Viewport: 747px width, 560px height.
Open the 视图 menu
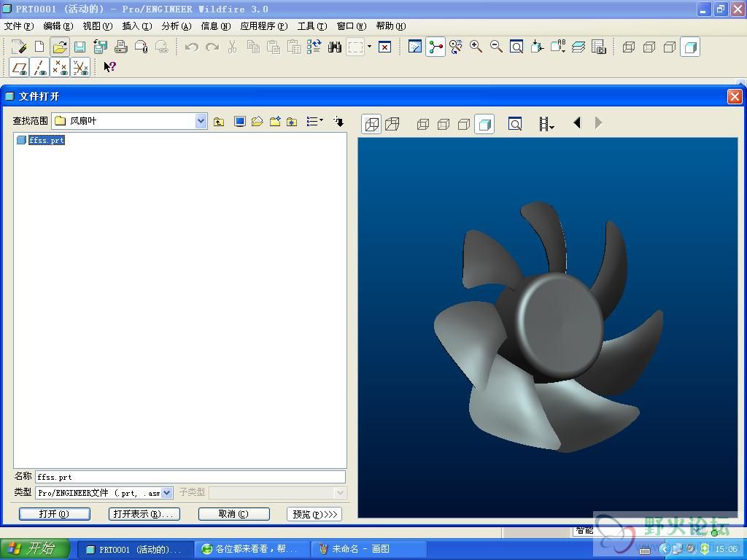[98, 26]
